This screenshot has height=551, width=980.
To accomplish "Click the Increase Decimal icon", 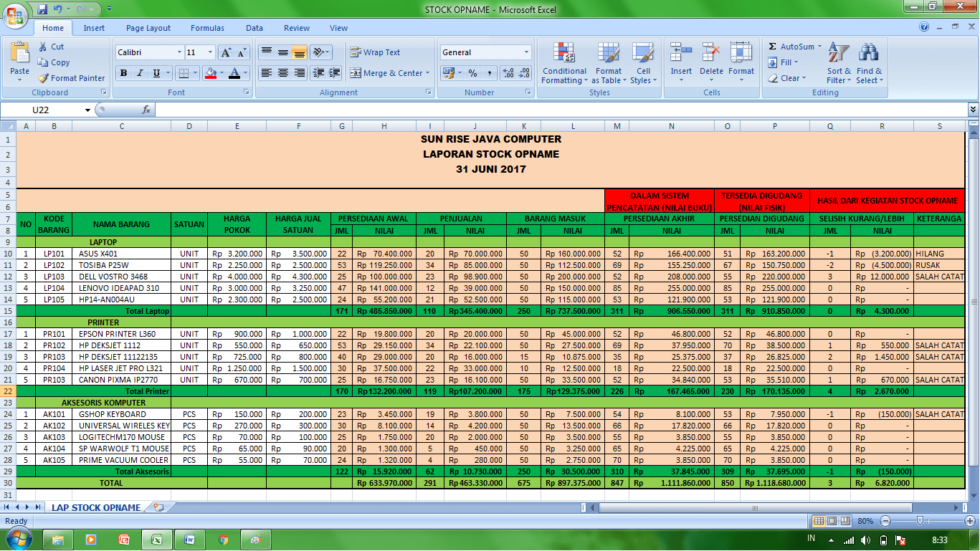I will tap(508, 73).
